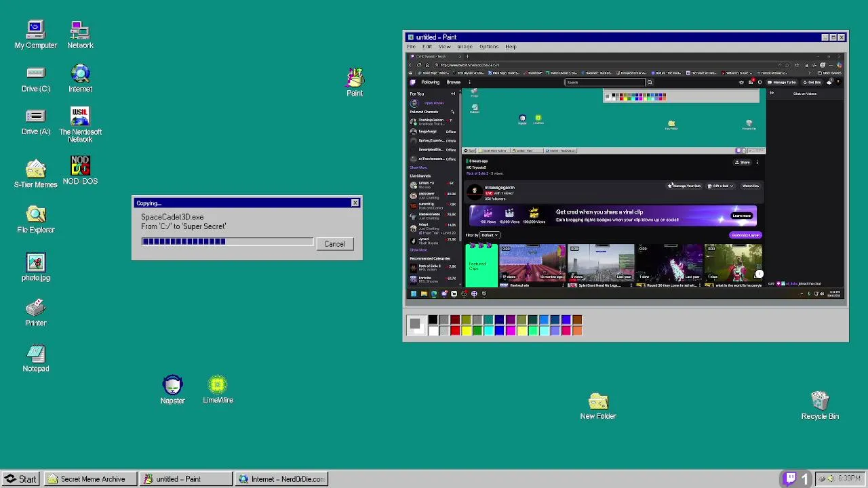Open Paint's Options menu
Screen dimensions: 868x488
[489, 47]
